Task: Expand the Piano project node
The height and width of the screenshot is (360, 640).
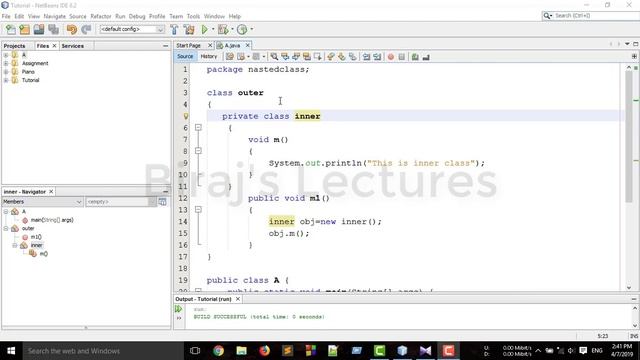Action: coord(6,72)
